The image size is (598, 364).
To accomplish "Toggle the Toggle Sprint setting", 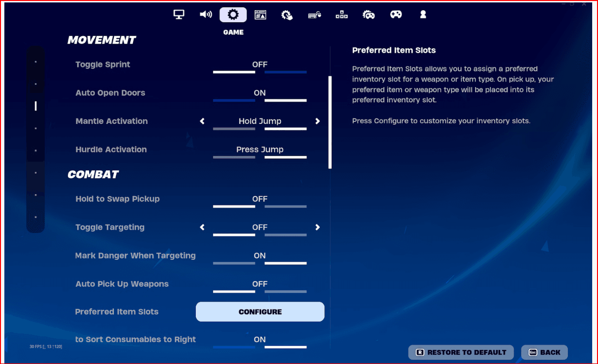I will point(260,65).
